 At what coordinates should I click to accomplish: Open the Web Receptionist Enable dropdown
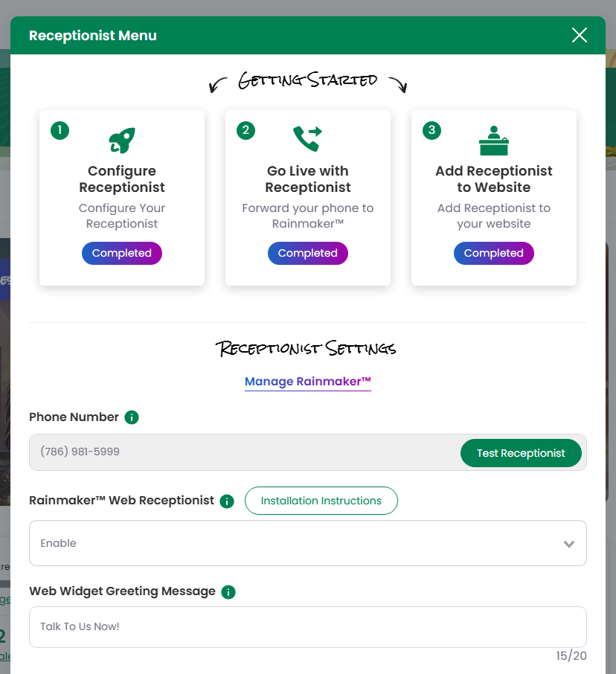tap(298, 543)
